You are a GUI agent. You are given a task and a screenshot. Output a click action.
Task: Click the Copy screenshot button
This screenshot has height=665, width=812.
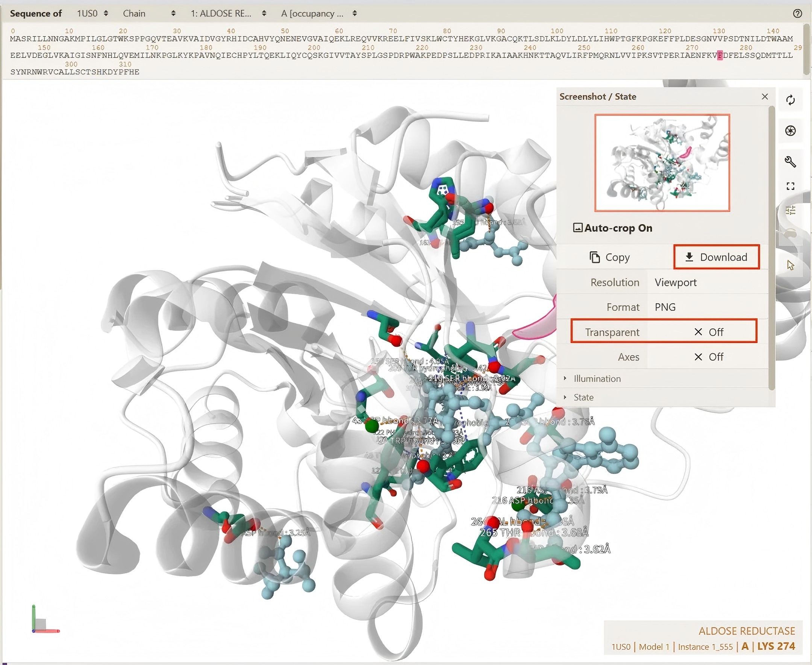[609, 257]
